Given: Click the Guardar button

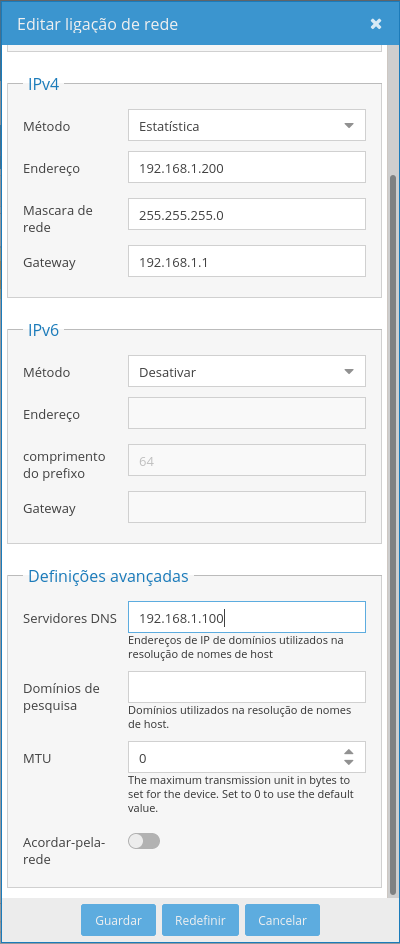Looking at the screenshot, I should coord(119,920).
